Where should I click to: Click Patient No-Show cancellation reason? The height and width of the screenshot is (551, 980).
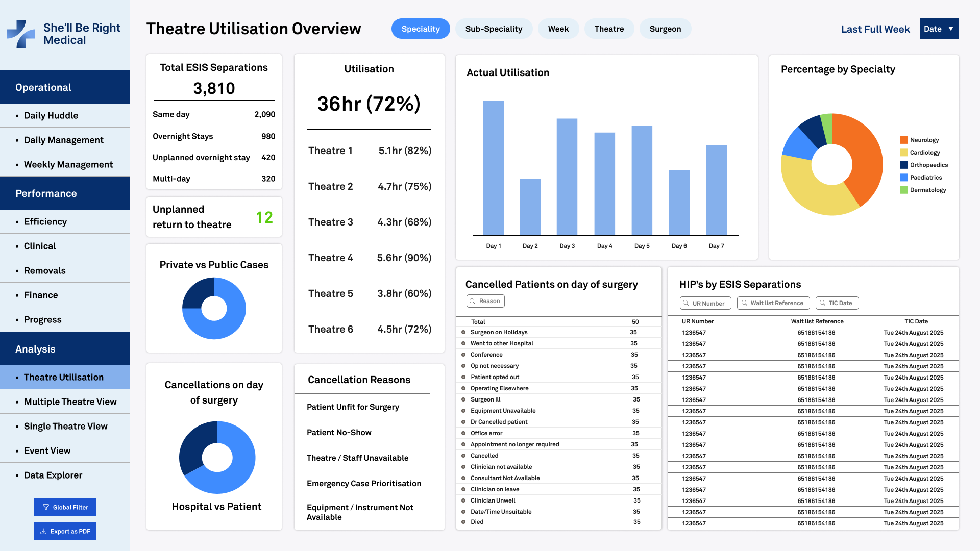click(x=339, y=432)
